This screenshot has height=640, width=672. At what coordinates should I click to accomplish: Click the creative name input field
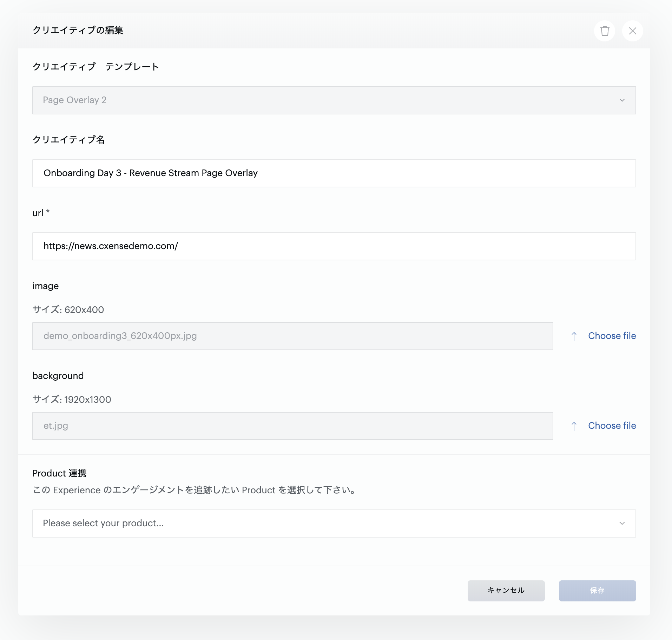point(334,173)
